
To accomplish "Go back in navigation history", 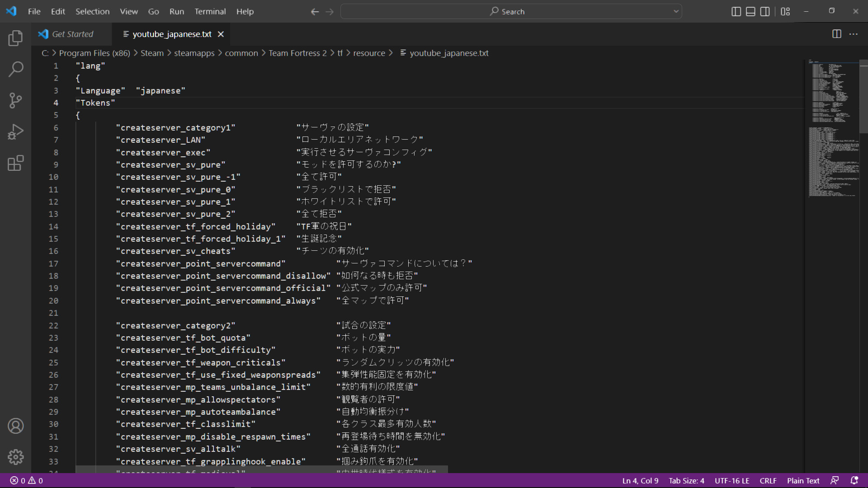I will pos(315,12).
